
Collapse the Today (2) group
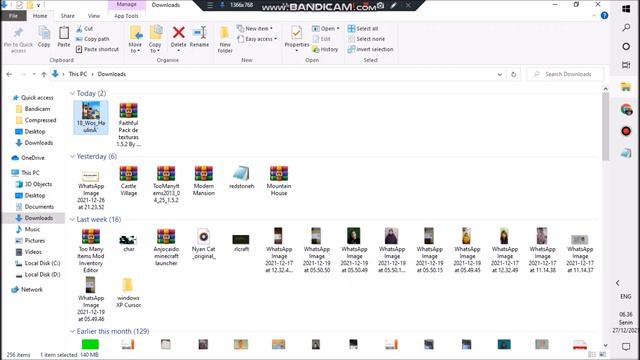click(72, 93)
